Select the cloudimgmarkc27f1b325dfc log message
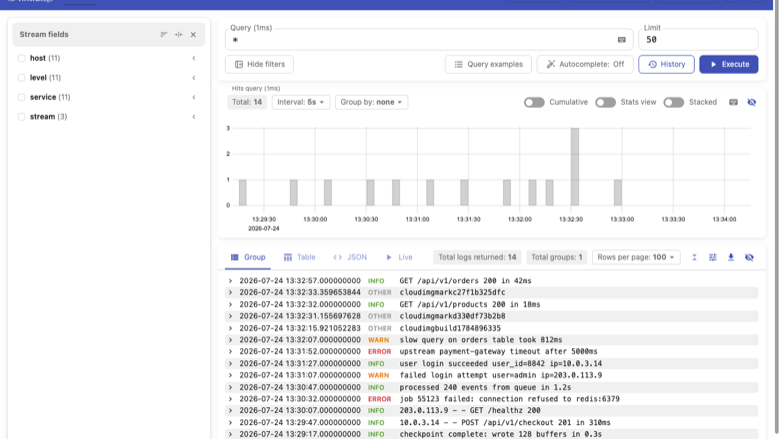 pyautogui.click(x=452, y=292)
